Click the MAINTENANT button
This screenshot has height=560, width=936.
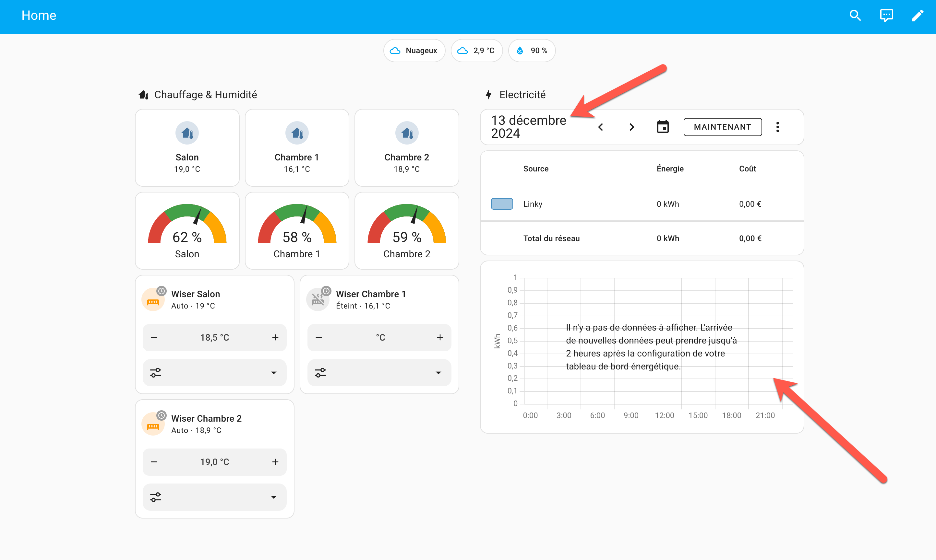(x=722, y=127)
